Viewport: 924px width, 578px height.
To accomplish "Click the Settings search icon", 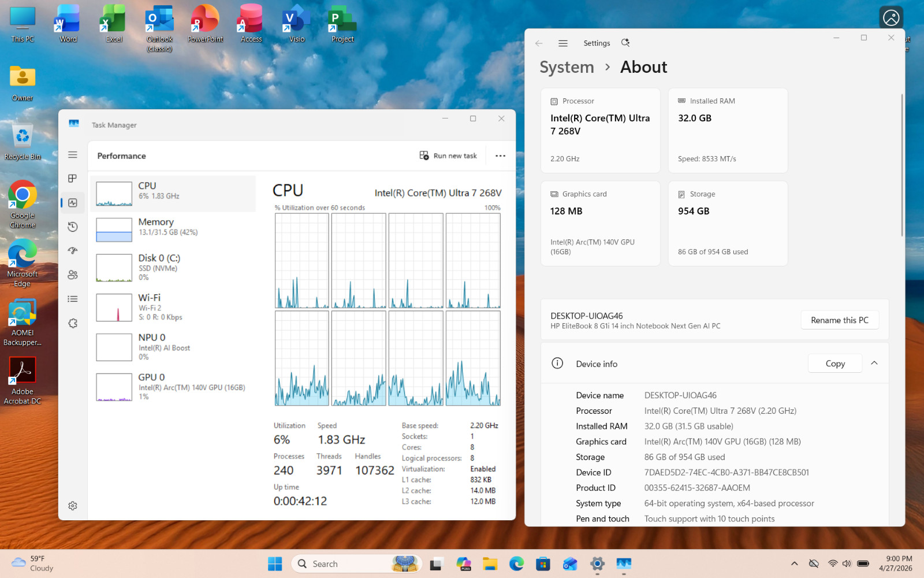I will tap(625, 43).
